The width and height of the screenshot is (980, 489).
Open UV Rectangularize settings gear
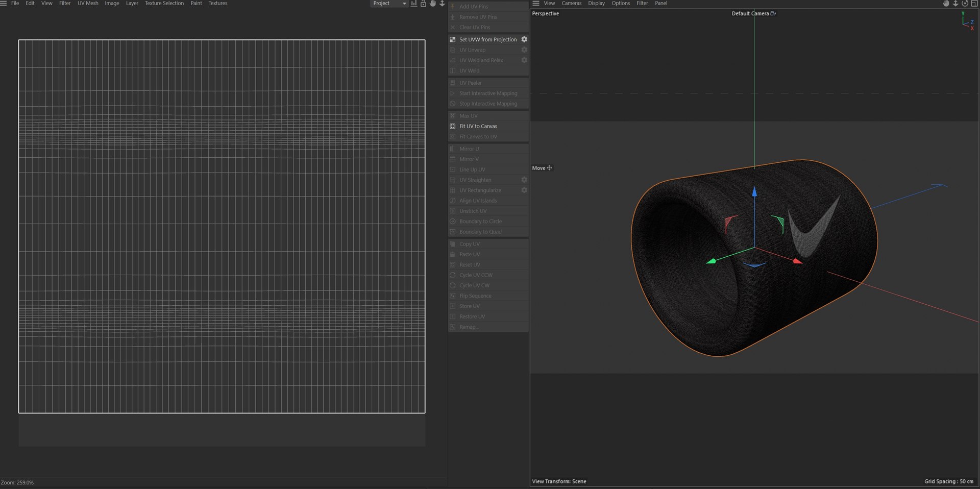[524, 190]
